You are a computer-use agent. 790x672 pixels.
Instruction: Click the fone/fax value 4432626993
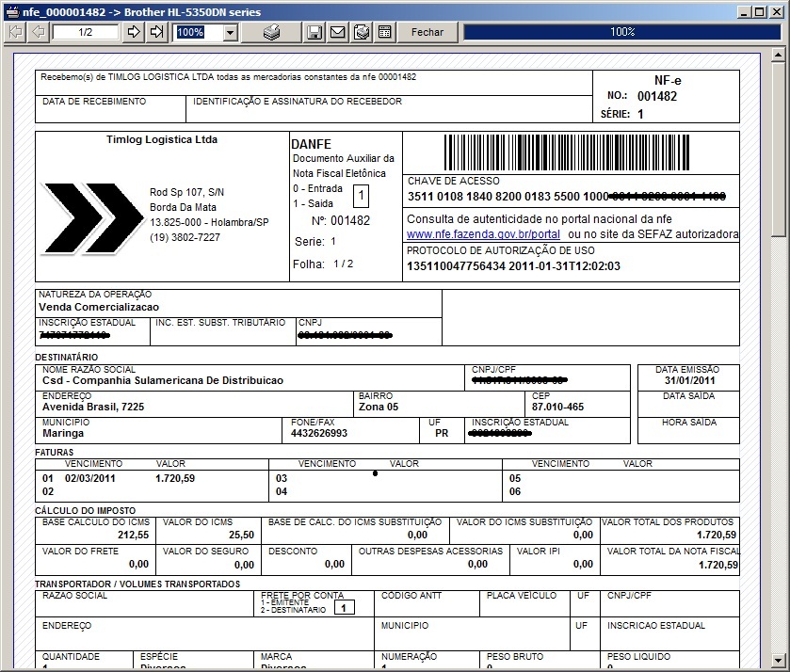(x=319, y=433)
